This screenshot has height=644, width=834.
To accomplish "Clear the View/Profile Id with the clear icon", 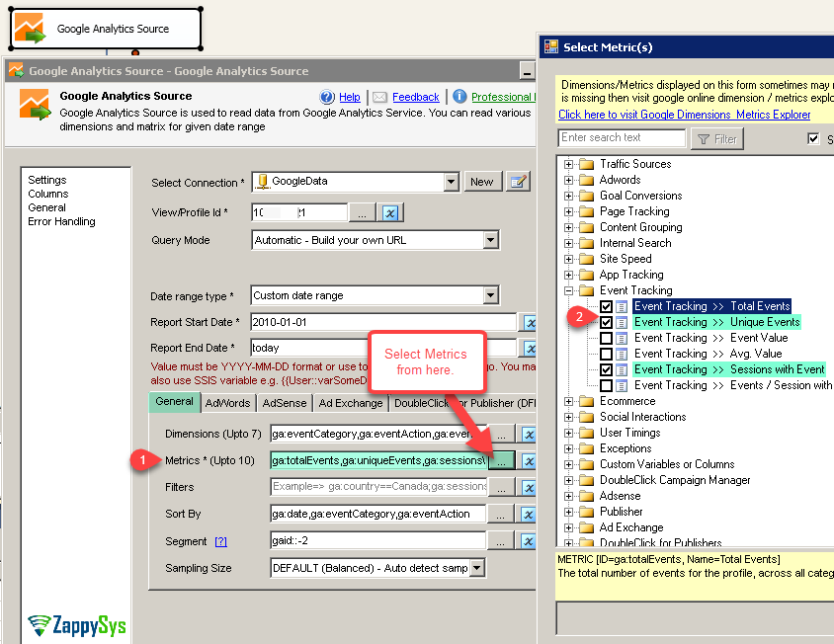I will click(x=390, y=212).
